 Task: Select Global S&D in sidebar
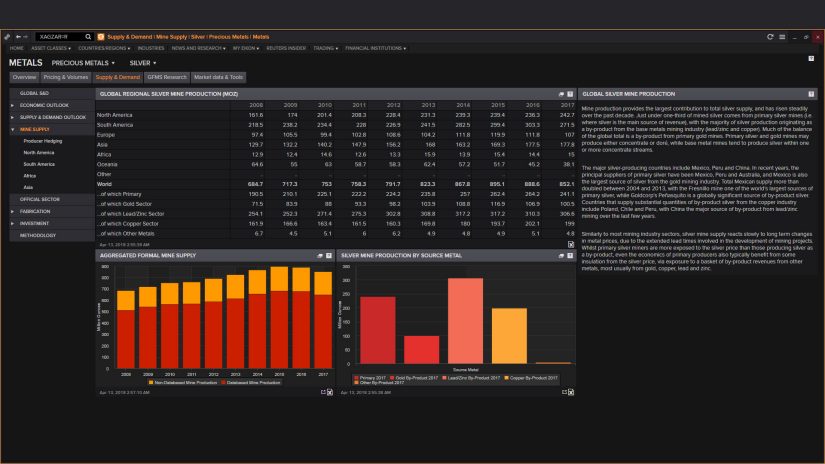[x=52, y=93]
